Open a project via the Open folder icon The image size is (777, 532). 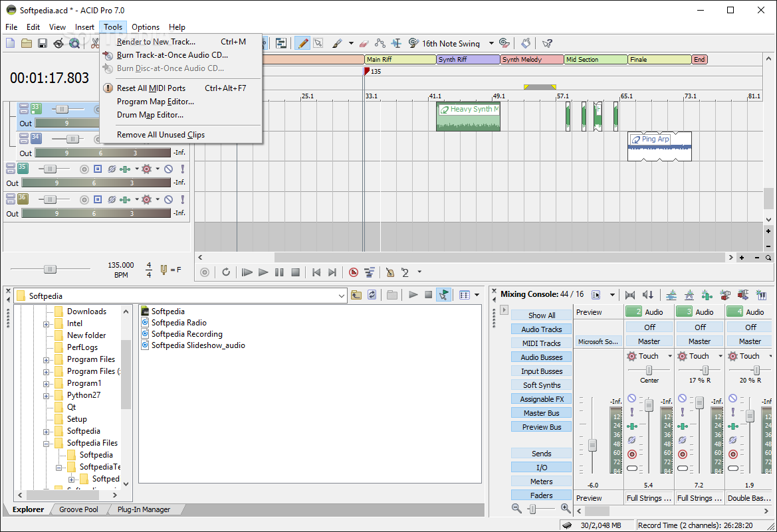[27, 43]
